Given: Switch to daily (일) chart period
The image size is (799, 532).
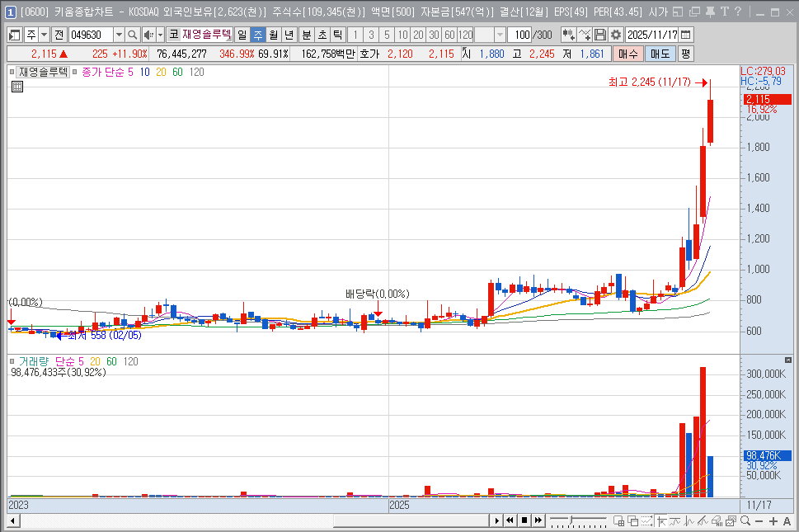Looking at the screenshot, I should click(242, 35).
